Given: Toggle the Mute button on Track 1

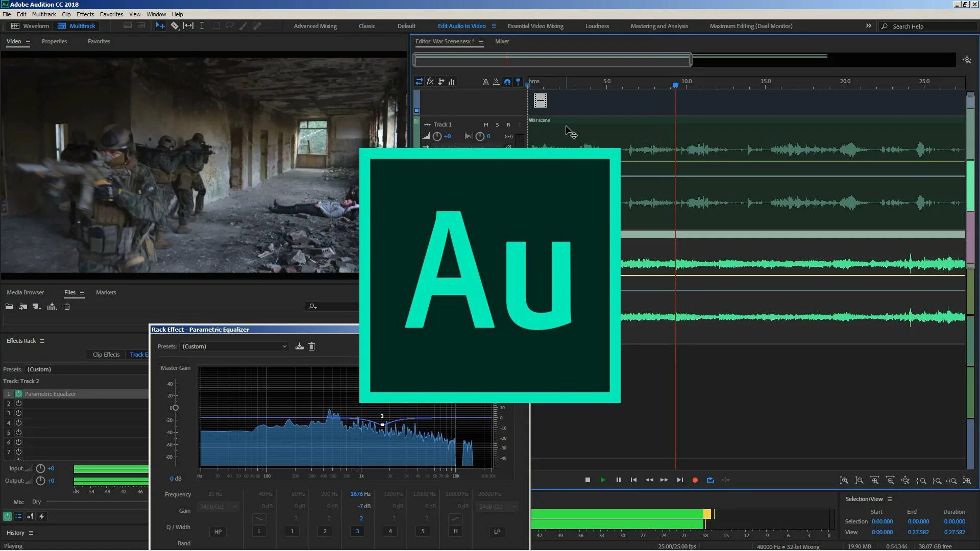Looking at the screenshot, I should 486,124.
